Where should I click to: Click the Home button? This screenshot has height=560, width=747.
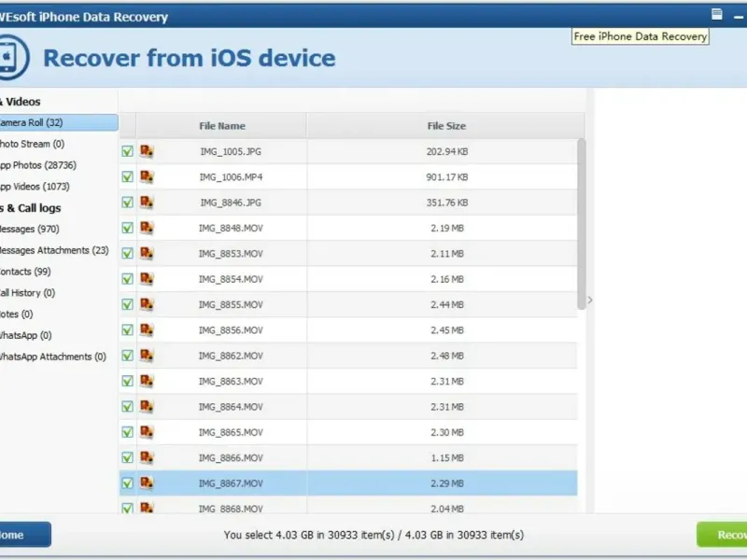coord(25,535)
